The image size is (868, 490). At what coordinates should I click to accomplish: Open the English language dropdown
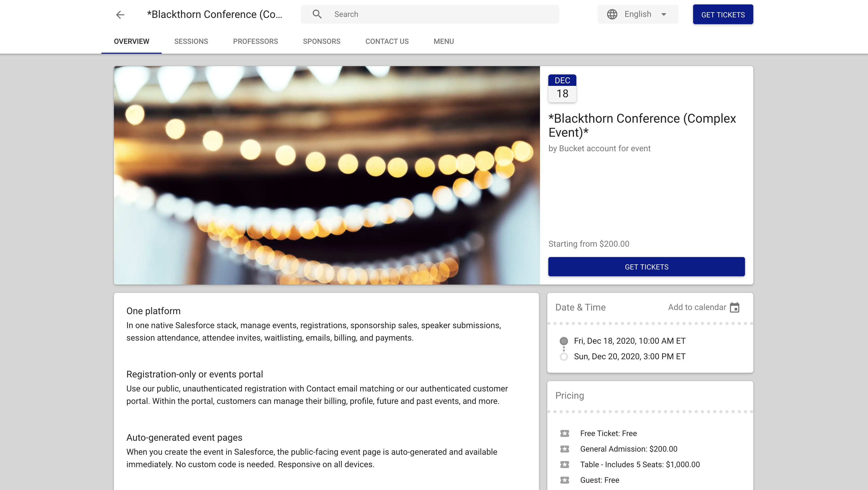click(x=638, y=14)
